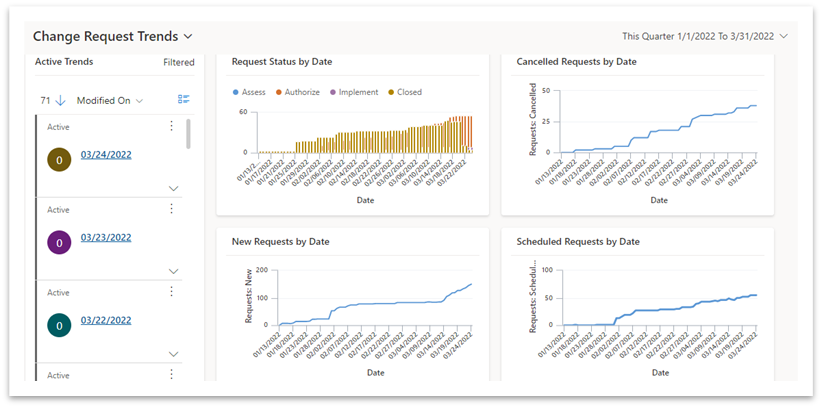Click the Active Trends heading
Image resolution: width=822 pixels, height=408 pixels.
coord(64,61)
